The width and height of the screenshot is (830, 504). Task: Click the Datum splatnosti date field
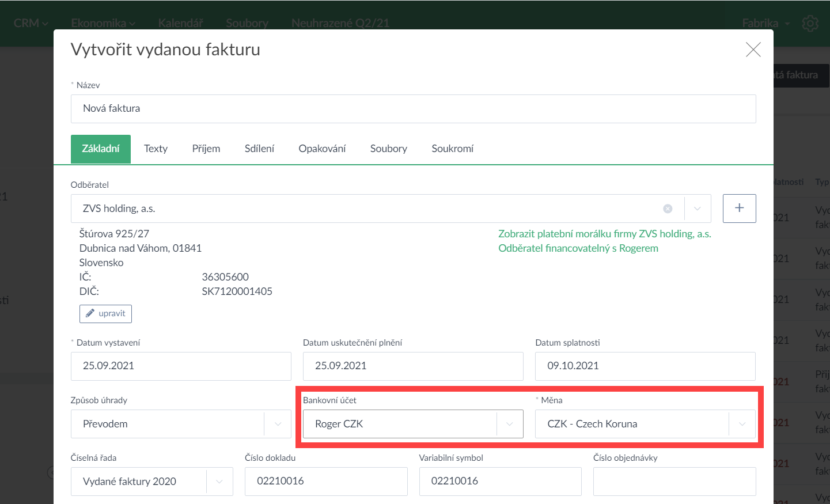tap(645, 366)
